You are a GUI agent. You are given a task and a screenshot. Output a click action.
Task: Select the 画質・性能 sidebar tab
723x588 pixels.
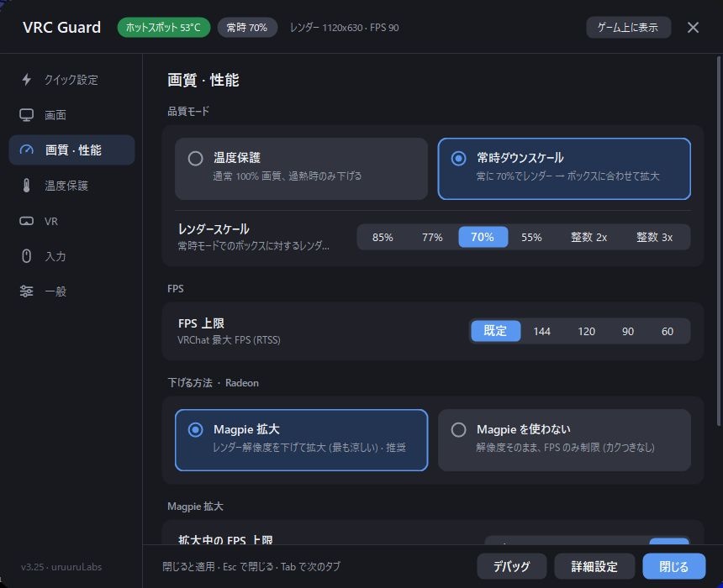pos(72,150)
